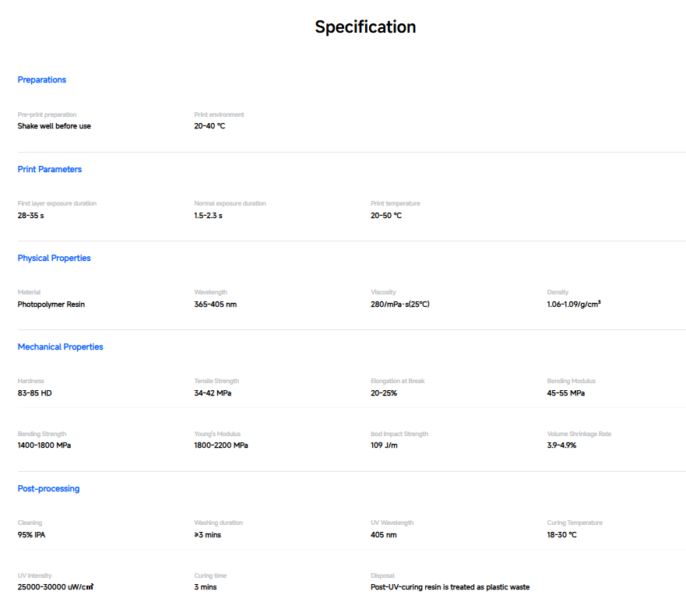Image resolution: width=686 pixels, height=616 pixels.
Task: Click the Izod Impact Strength value 109 J/m
Action: [384, 445]
